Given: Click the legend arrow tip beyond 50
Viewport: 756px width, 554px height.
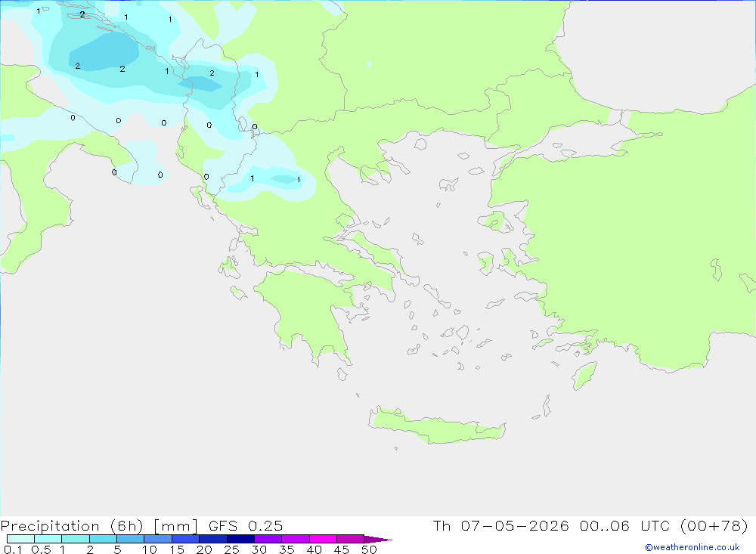Looking at the screenshot, I should coord(379,540).
